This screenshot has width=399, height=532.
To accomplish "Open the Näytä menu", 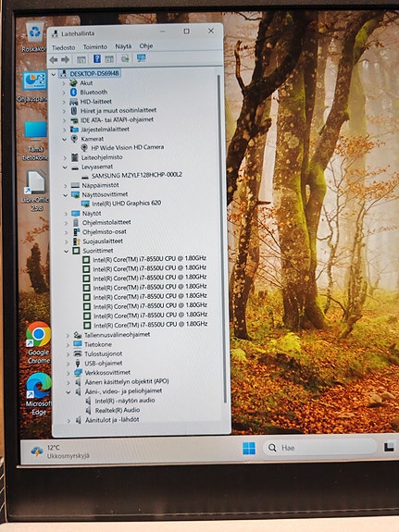I will tap(123, 46).
